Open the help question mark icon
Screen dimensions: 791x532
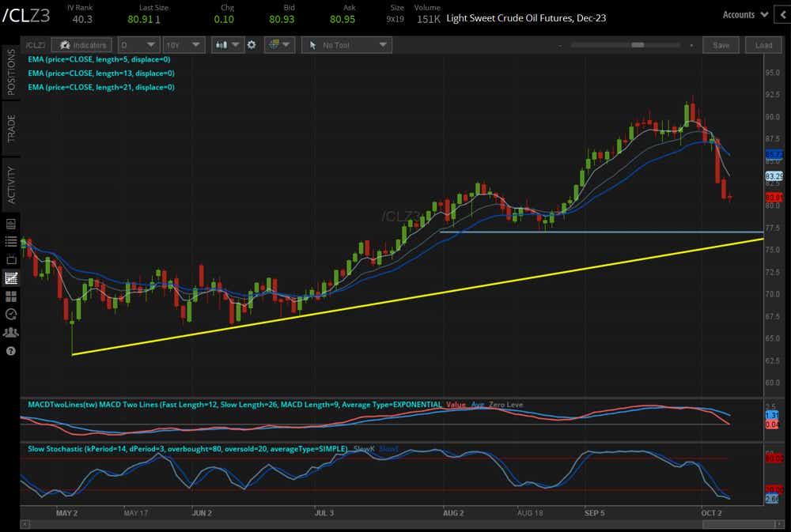(10, 351)
